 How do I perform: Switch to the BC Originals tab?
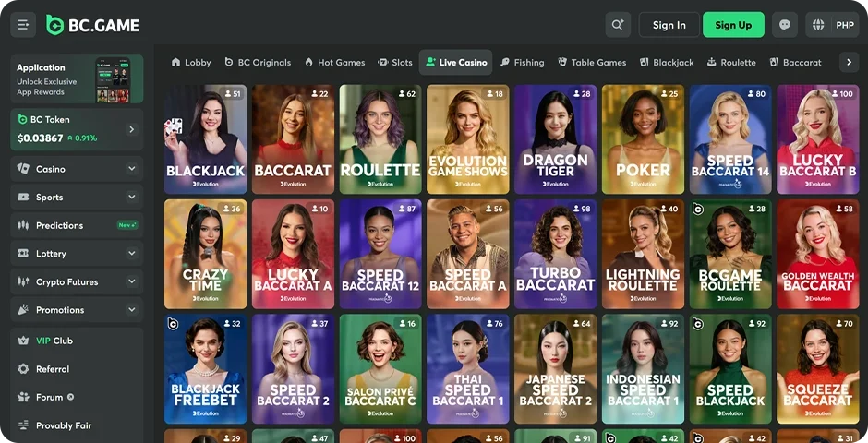(258, 62)
